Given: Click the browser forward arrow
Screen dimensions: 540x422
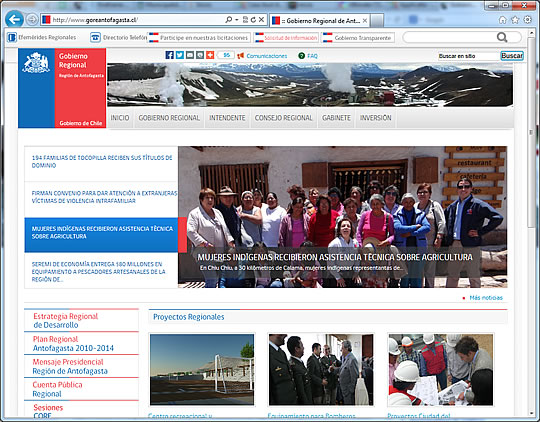Looking at the screenshot, I should click(x=32, y=20).
